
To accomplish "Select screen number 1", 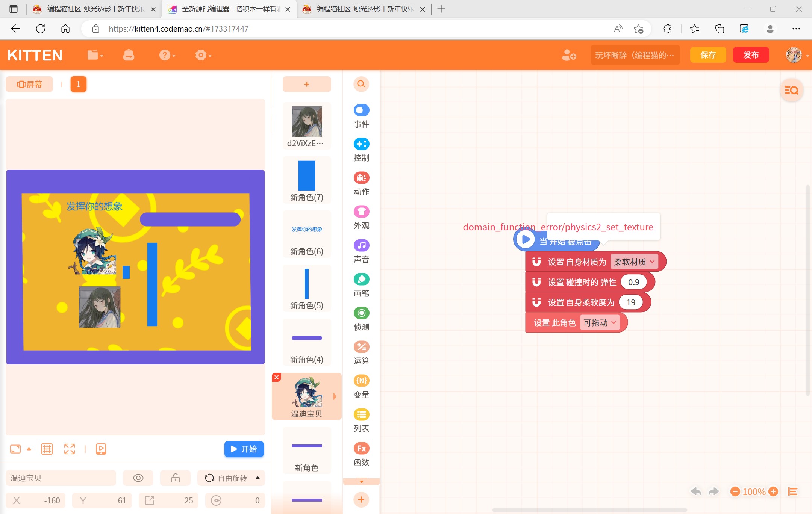I will click(x=79, y=84).
